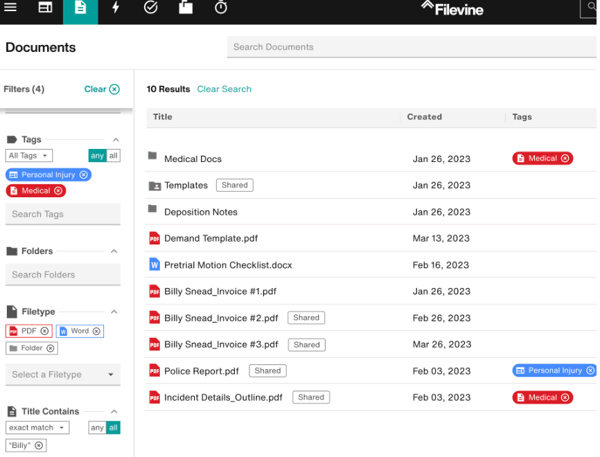Click the Medical Docs folder icon
This screenshot has width=600, height=457.
[x=153, y=155]
